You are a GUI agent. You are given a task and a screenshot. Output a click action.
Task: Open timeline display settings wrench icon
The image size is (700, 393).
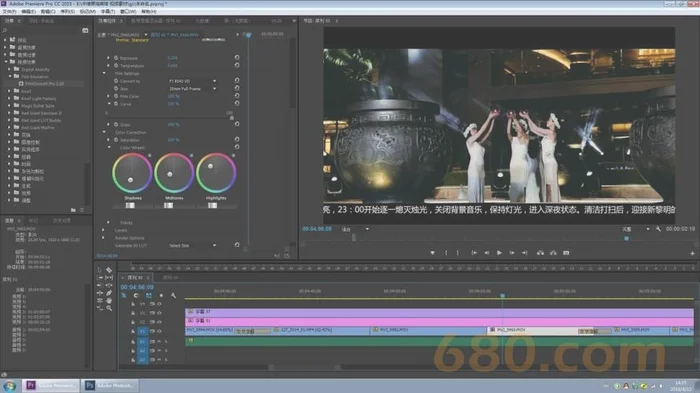click(173, 296)
